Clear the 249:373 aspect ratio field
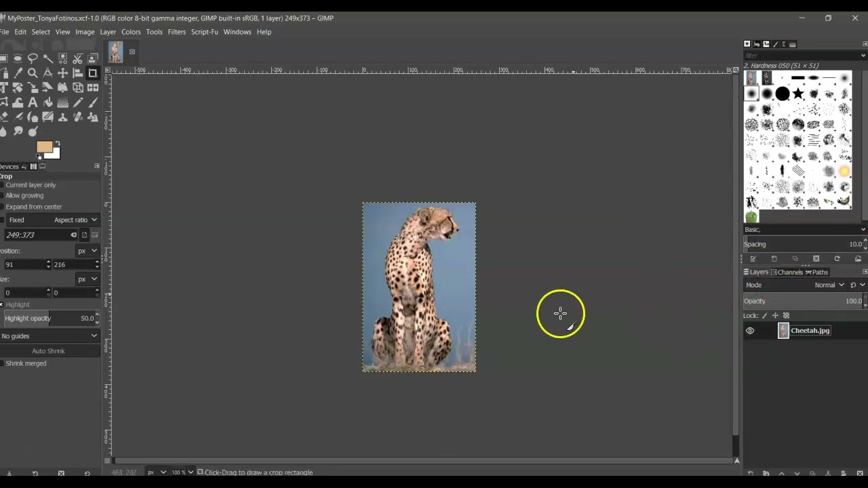The height and width of the screenshot is (488, 868). (x=73, y=235)
